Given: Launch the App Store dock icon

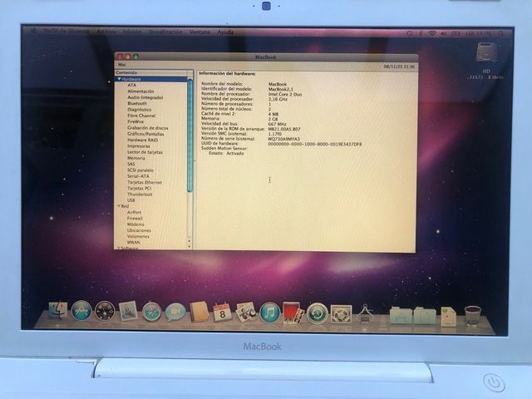Looking at the screenshot, I should click(81, 310).
